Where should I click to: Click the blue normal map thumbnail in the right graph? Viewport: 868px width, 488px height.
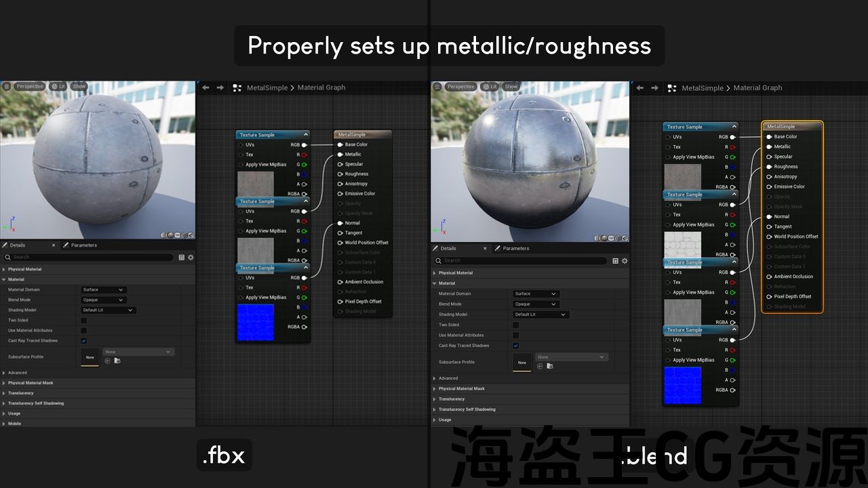[682, 385]
